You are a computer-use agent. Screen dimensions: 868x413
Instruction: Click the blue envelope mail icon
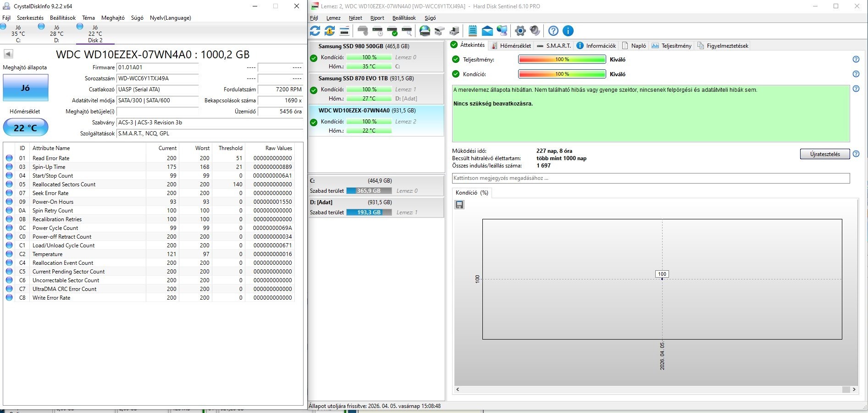(487, 31)
